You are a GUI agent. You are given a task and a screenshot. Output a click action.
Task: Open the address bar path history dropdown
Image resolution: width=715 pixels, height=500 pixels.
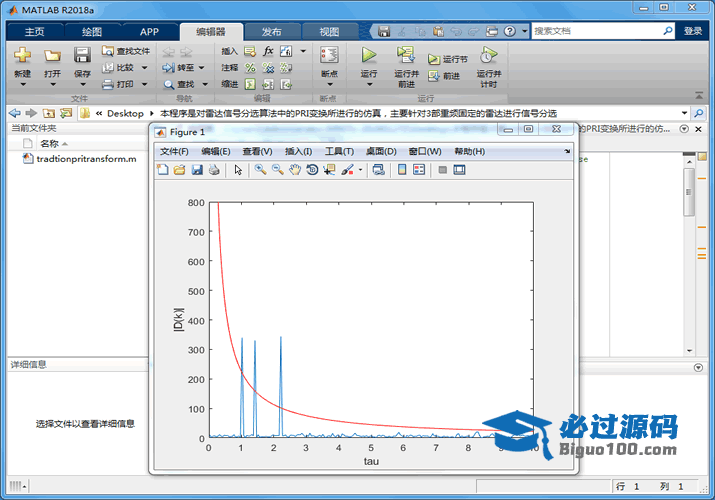684,113
